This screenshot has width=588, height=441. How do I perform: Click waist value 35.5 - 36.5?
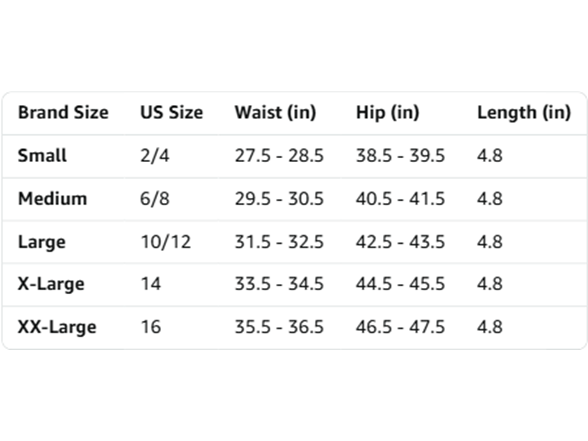(279, 327)
